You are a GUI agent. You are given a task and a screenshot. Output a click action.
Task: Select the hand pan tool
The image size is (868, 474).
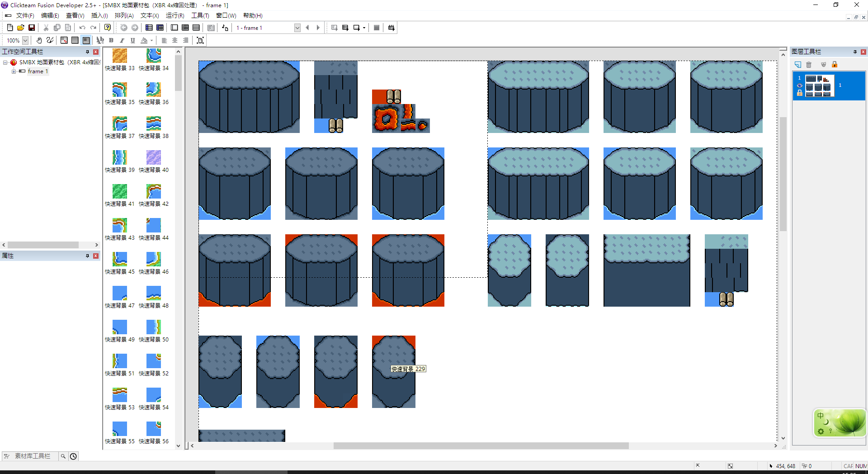tap(39, 40)
